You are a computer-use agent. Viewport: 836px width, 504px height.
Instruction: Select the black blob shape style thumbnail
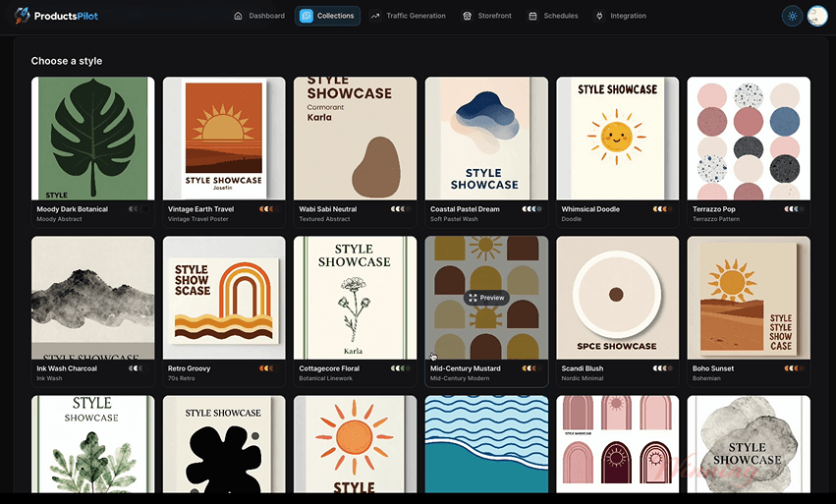(x=224, y=444)
